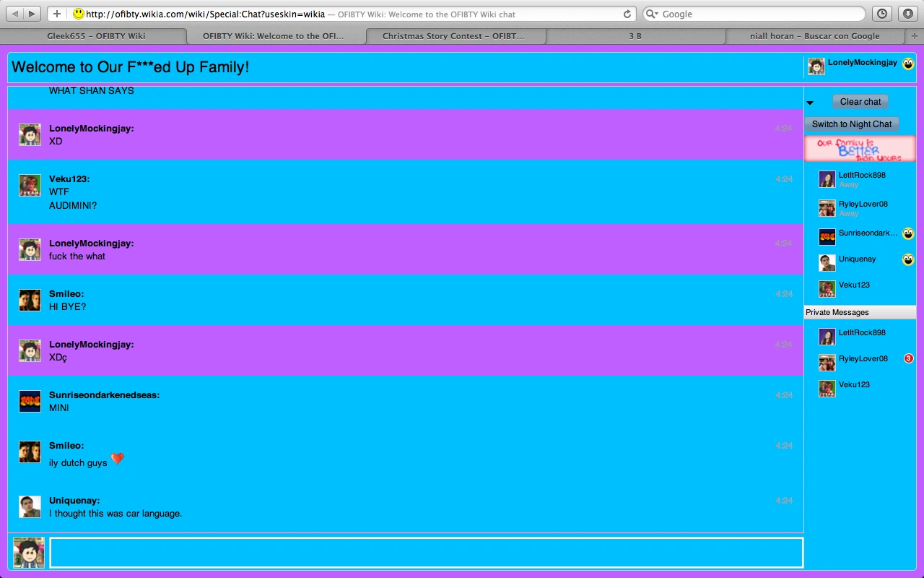Screen dimensions: 924x578
Task: Collapse the user list triangle arrow
Action: 810,103
